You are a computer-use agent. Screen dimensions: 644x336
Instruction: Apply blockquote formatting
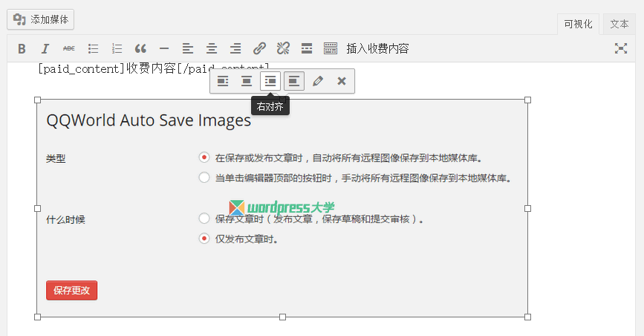tap(140, 48)
